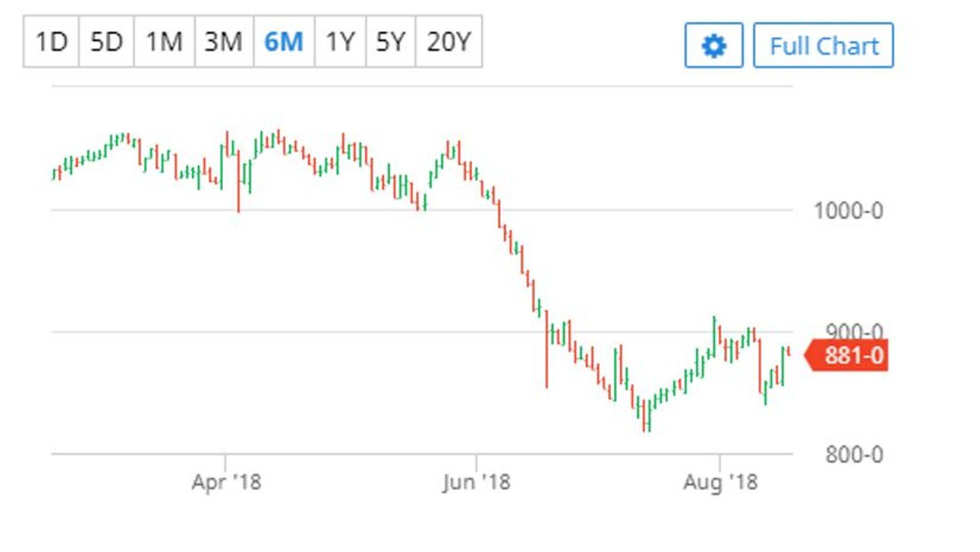Viewport: 980px width, 552px height.
Task: Open chart settings gear icon
Action: point(714,45)
